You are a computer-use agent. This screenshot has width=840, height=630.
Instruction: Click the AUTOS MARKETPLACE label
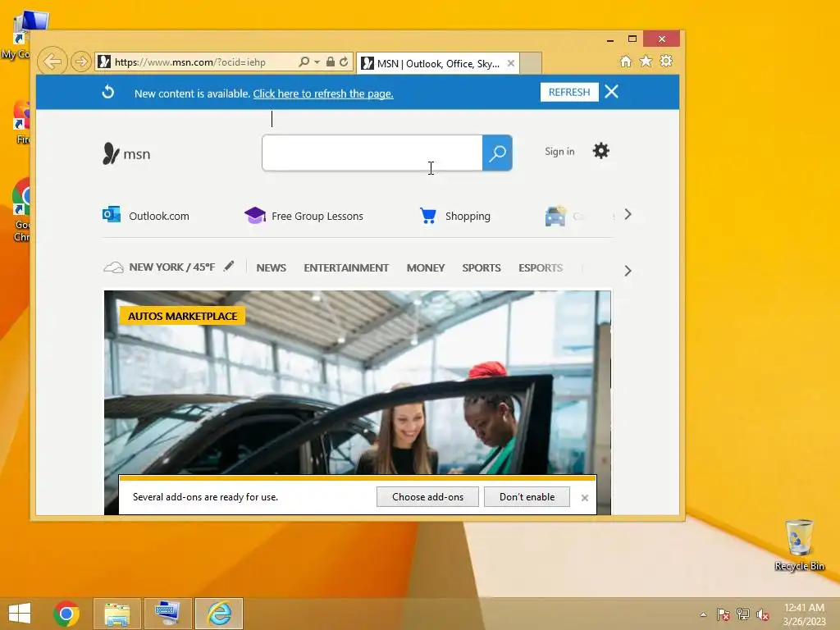(183, 316)
